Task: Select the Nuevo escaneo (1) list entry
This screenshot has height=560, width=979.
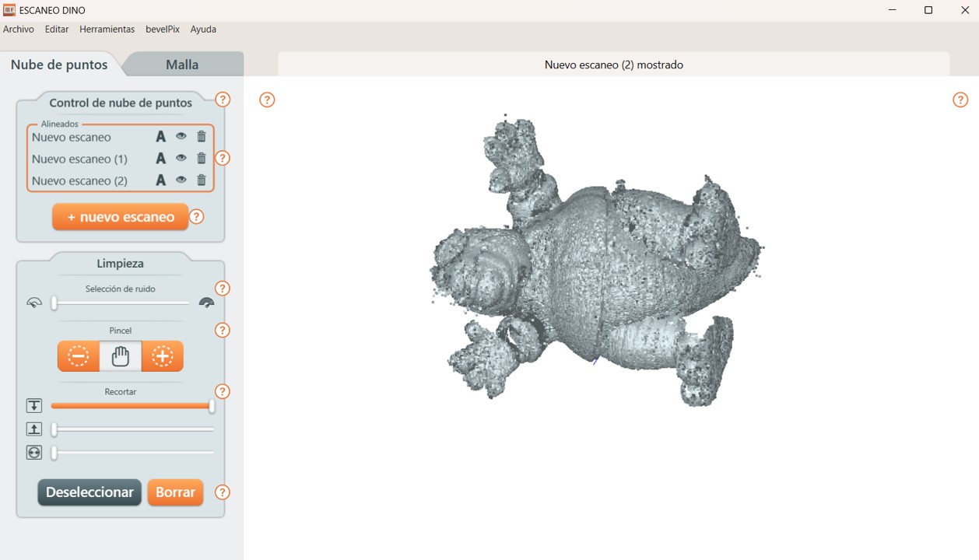Action: click(79, 159)
